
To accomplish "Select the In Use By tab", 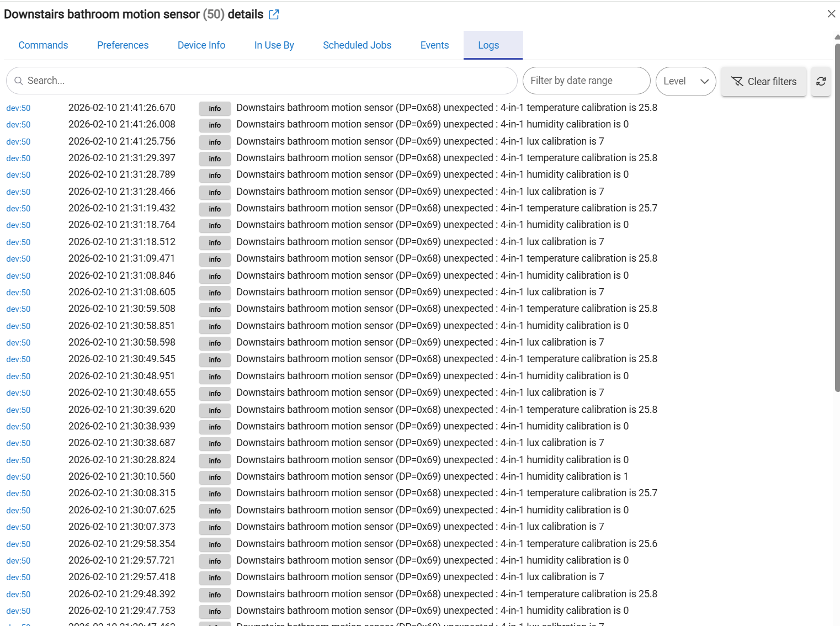I will point(274,45).
